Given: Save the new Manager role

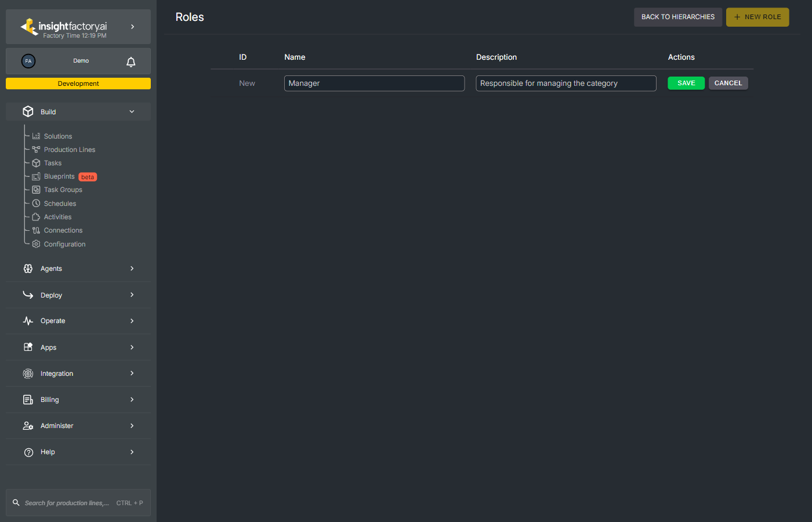Looking at the screenshot, I should (686, 83).
